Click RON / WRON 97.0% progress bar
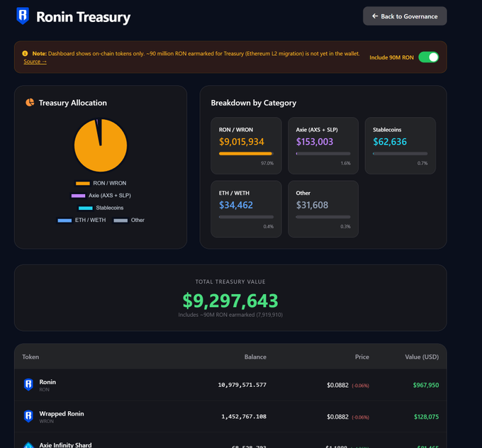The width and height of the screenshot is (482, 448). point(246,153)
